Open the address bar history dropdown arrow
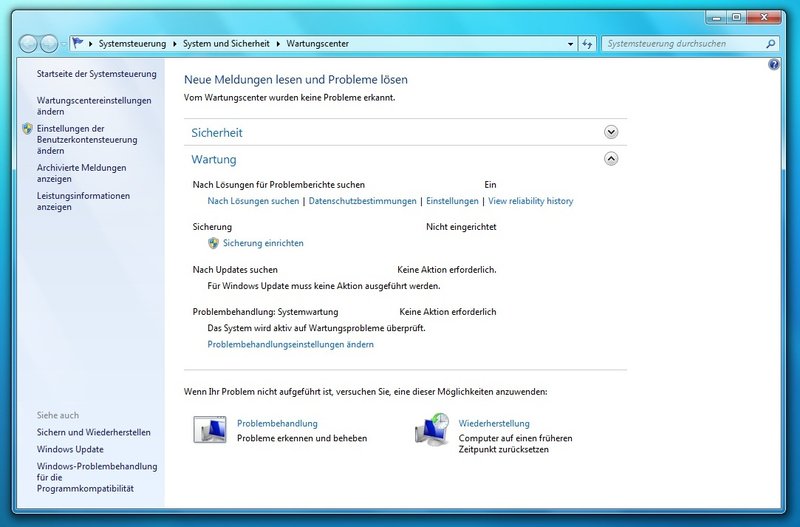This screenshot has width=800, height=527. [570, 44]
